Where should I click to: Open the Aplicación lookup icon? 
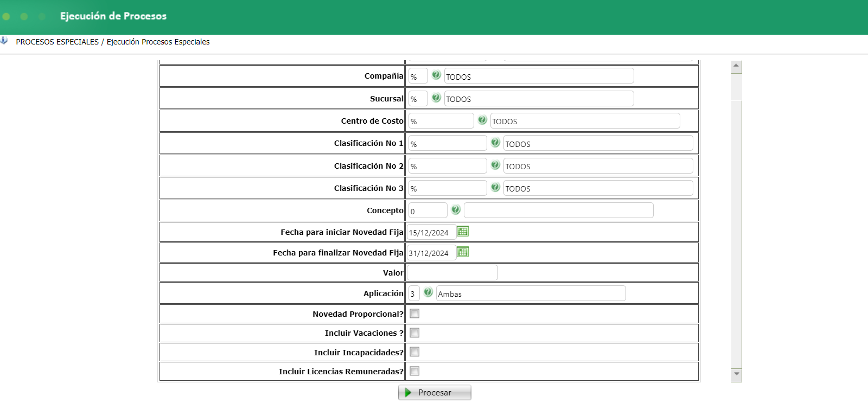(x=428, y=292)
